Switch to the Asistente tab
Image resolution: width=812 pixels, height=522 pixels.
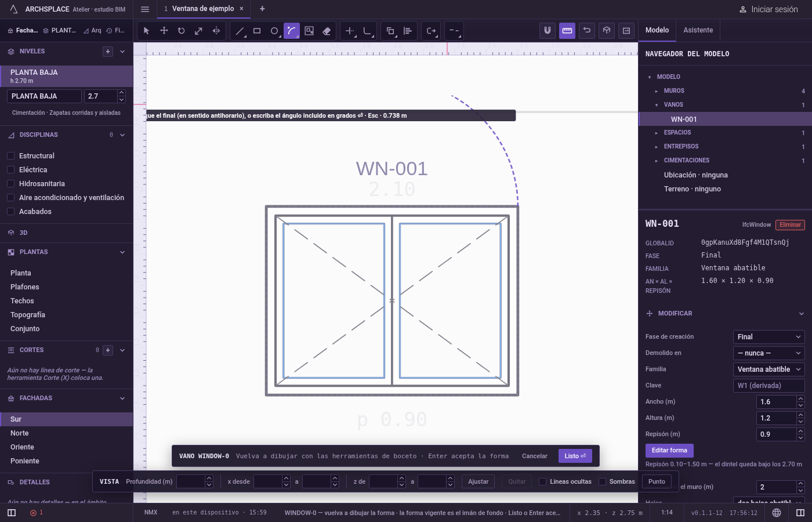pos(698,30)
